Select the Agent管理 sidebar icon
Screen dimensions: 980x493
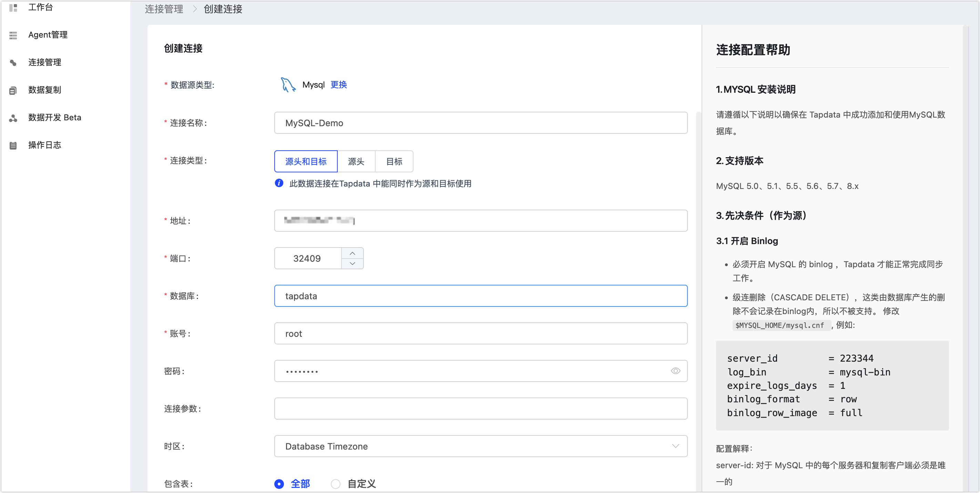pos(13,35)
